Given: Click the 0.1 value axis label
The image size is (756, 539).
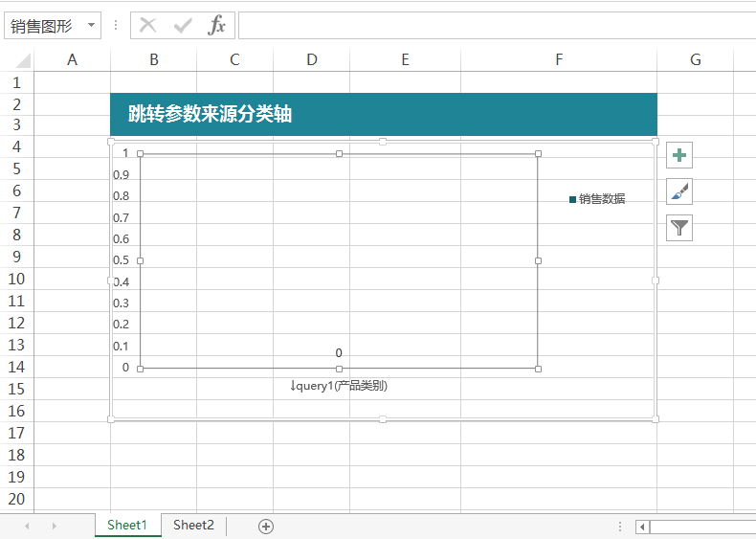Looking at the screenshot, I should [121, 346].
